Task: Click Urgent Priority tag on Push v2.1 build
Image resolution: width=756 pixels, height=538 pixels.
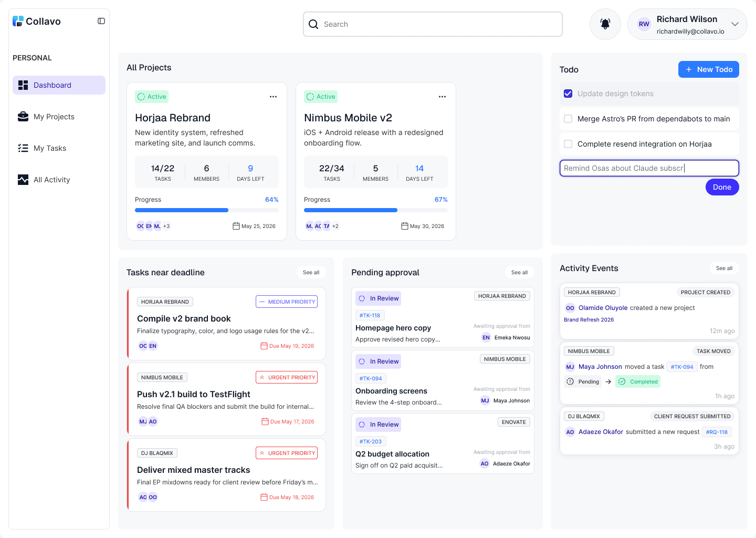Action: pos(287,377)
